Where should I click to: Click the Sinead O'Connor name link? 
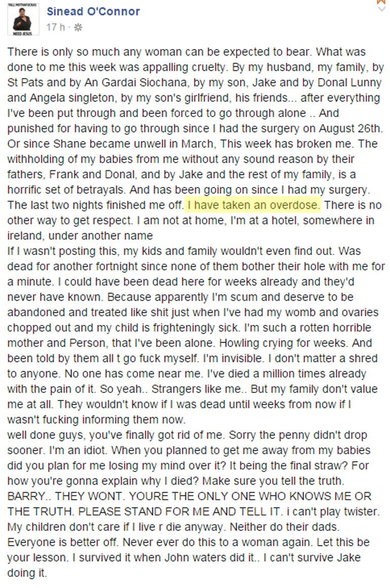pos(93,11)
